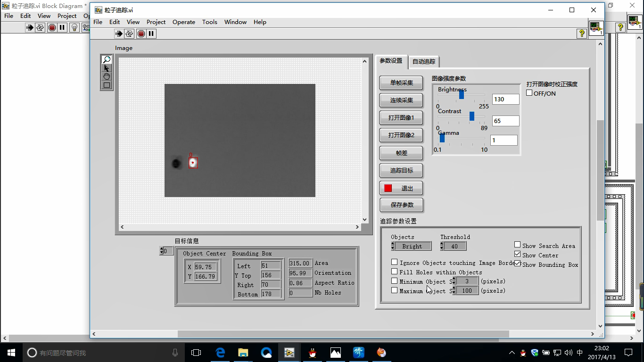Select the rectangle ROI tool in the image palette

107,85
